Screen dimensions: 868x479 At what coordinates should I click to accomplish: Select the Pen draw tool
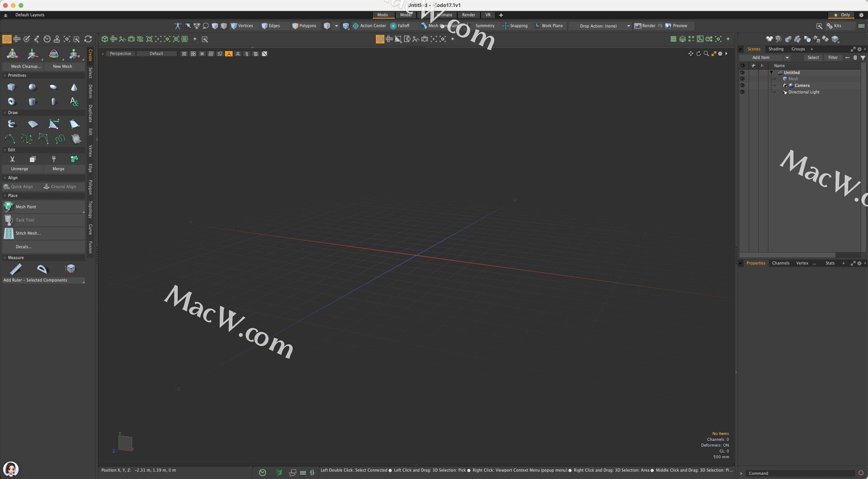point(54,124)
